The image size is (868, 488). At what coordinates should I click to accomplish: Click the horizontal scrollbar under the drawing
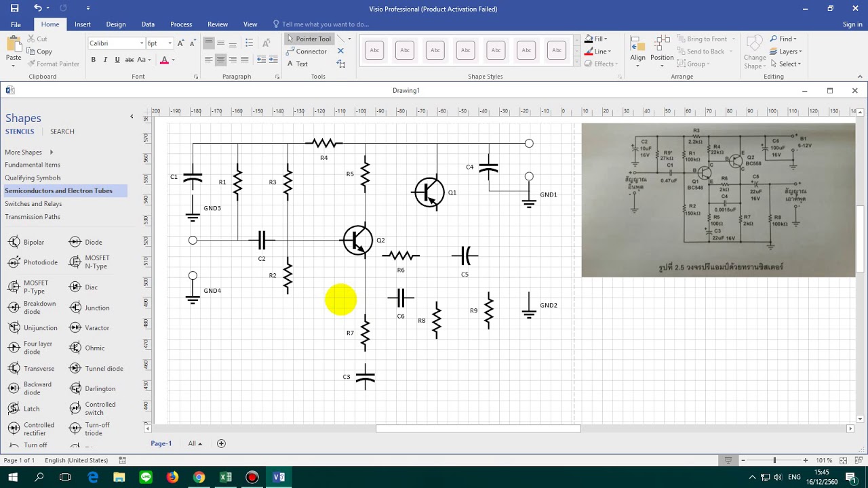pos(478,428)
